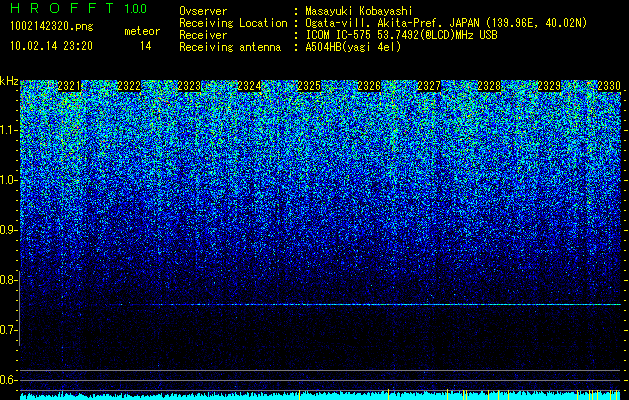Select the file name 1002142320.png
The width and height of the screenshot is (629, 400).
52,26
